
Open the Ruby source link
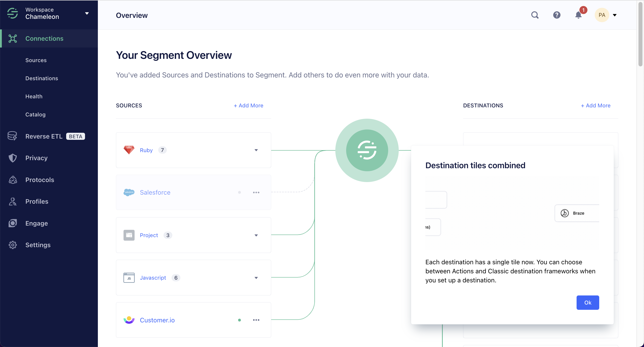tap(146, 150)
